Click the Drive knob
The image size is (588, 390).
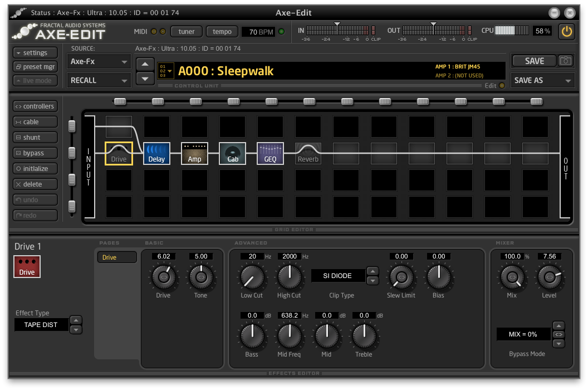(164, 277)
